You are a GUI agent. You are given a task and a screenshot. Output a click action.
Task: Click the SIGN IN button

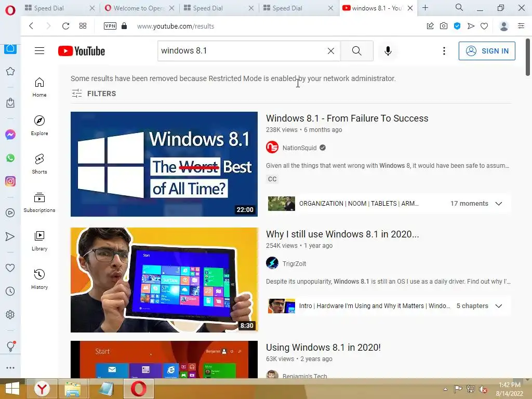click(487, 51)
